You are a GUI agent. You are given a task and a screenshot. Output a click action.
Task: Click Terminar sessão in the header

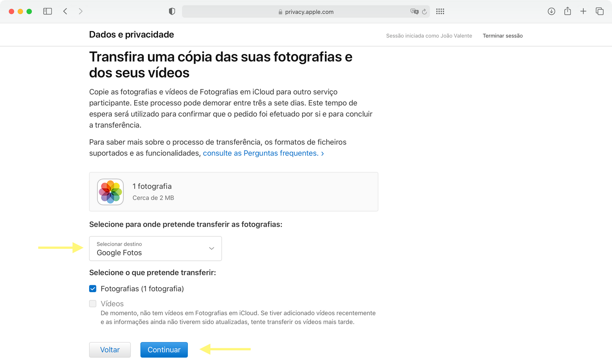[503, 36]
